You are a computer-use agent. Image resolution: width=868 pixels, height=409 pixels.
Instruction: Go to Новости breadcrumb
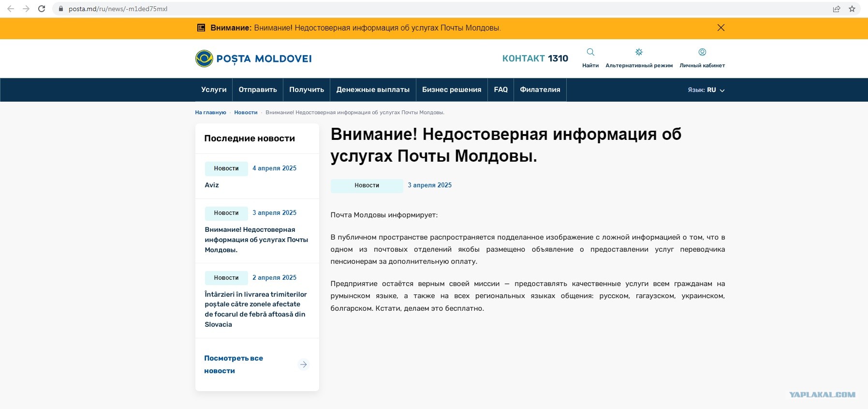click(x=246, y=112)
